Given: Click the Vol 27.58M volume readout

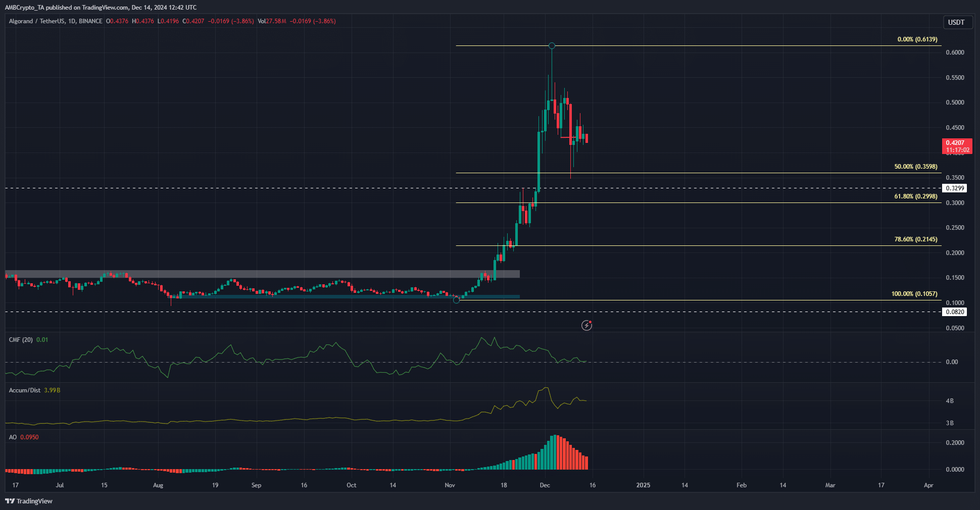Looking at the screenshot, I should point(272,21).
